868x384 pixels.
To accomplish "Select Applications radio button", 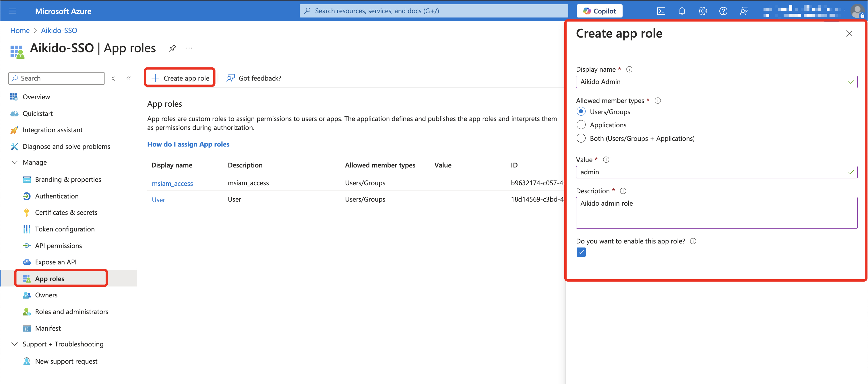I will pos(581,125).
